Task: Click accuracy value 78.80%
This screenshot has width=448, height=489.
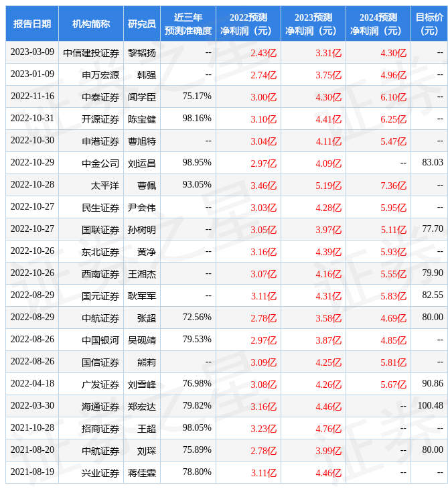Action: [197, 472]
